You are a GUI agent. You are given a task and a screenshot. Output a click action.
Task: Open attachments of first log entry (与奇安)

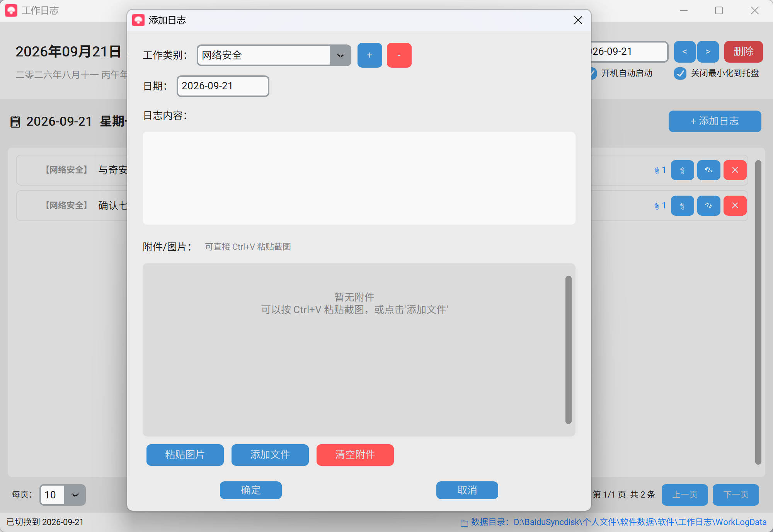tap(682, 170)
